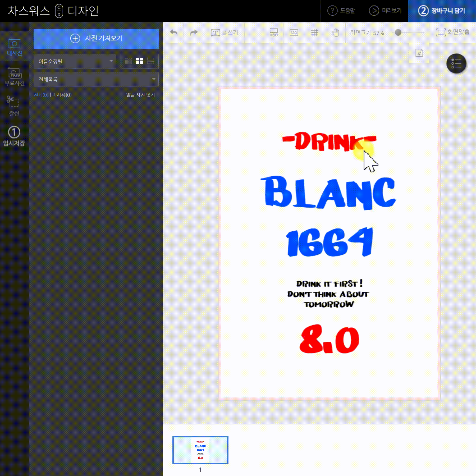
Task: Select the hand pan tool
Action: click(335, 33)
